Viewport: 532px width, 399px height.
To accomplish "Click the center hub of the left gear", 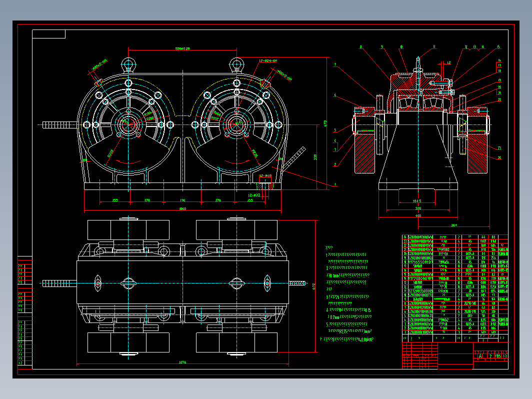I will coord(128,123).
